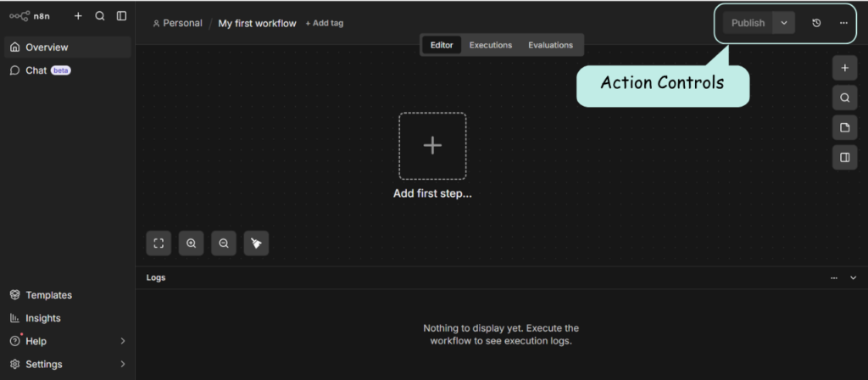Click the n8n logo icon
This screenshot has height=380, width=868.
click(x=19, y=16)
